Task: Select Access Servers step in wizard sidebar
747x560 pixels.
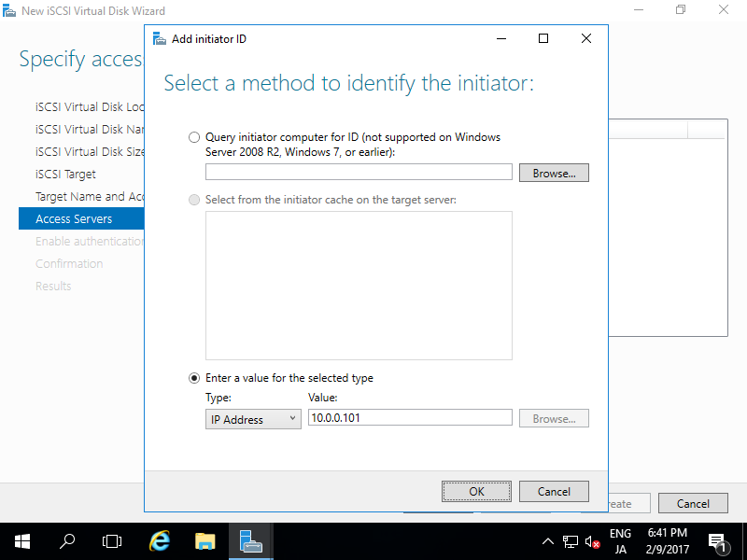Action: pyautogui.click(x=81, y=218)
